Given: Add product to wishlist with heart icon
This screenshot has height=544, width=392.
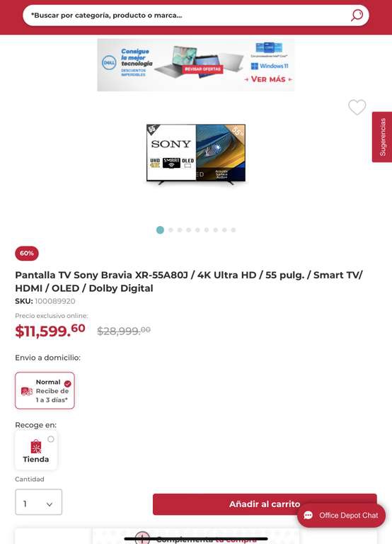Looking at the screenshot, I should click(357, 107).
